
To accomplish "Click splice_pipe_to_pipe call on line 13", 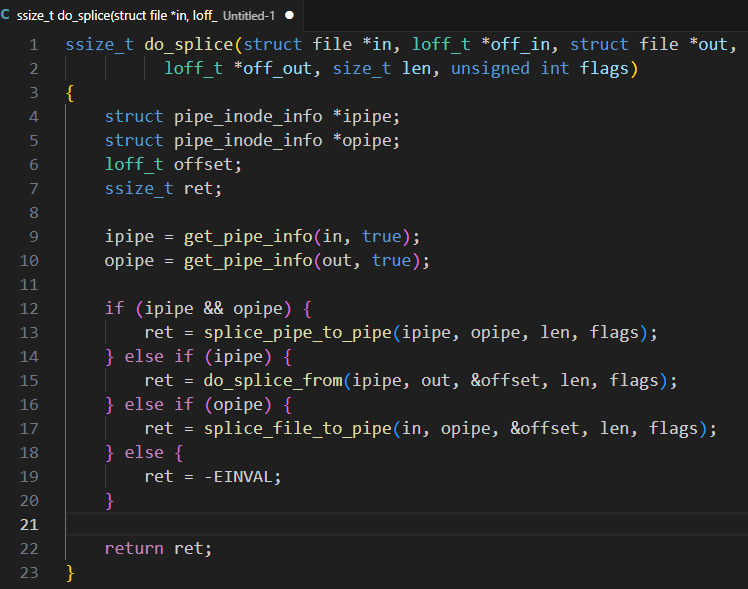I will [298, 333].
